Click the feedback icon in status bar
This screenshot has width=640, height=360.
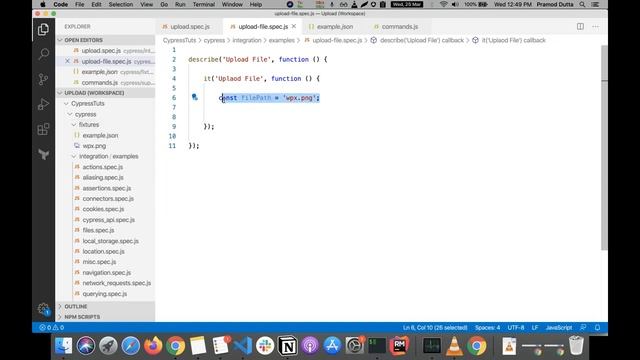click(583, 327)
